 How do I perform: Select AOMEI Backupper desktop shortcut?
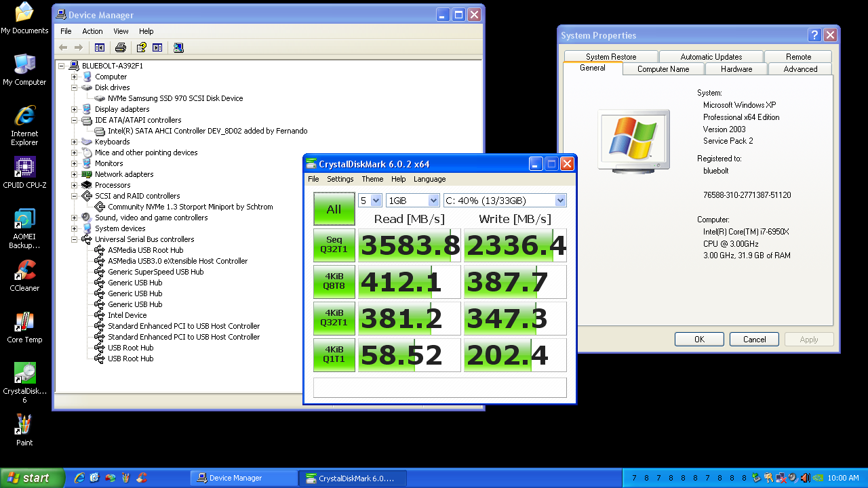pos(24,228)
